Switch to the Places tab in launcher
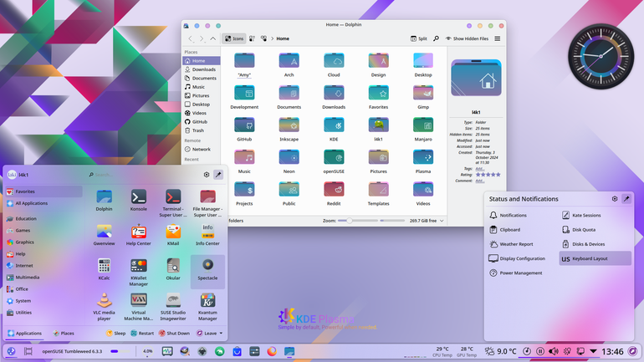This screenshot has height=362, width=644. [64, 334]
